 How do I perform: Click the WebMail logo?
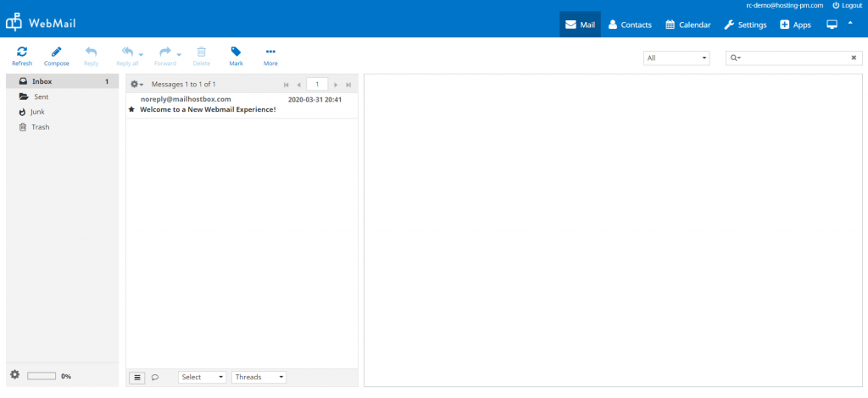(41, 23)
